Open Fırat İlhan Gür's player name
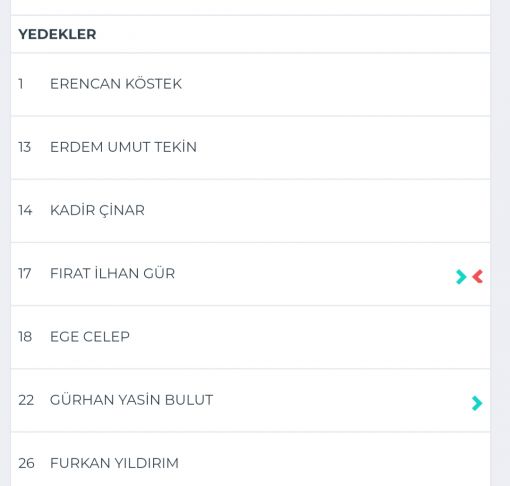The height and width of the screenshot is (486, 510). (112, 273)
